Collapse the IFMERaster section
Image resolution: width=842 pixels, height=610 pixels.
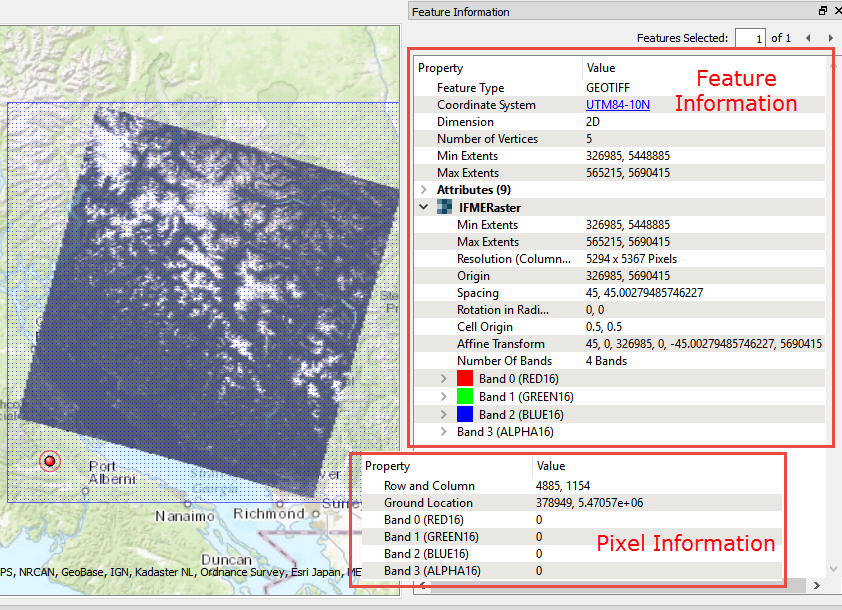pyautogui.click(x=424, y=208)
